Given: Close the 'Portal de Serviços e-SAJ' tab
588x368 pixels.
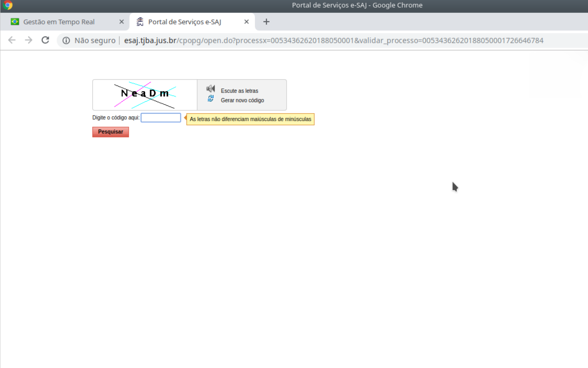Looking at the screenshot, I should tap(247, 22).
